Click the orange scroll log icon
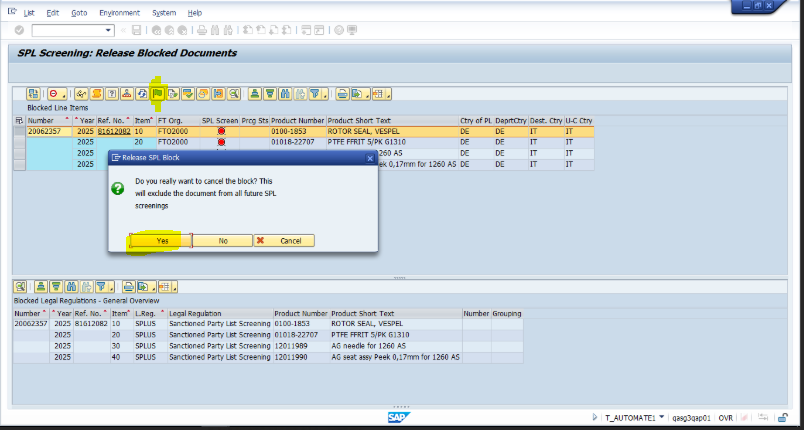This screenshot has height=430, width=804. click(x=96, y=94)
